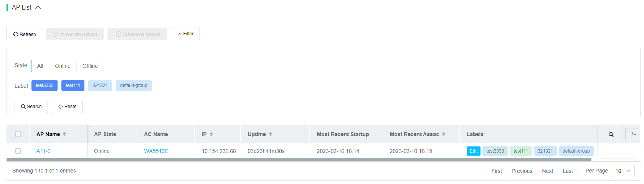Click the Refresh button
The height and width of the screenshot is (184, 644).
[25, 34]
